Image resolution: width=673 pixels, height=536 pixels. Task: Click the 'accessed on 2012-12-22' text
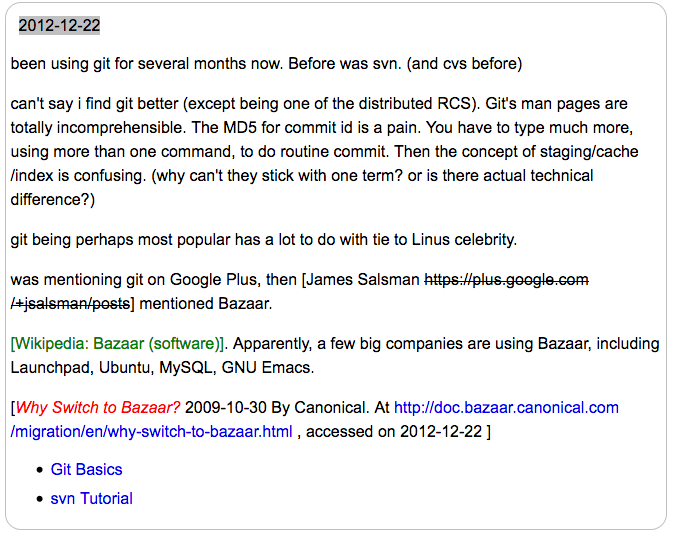tap(394, 432)
